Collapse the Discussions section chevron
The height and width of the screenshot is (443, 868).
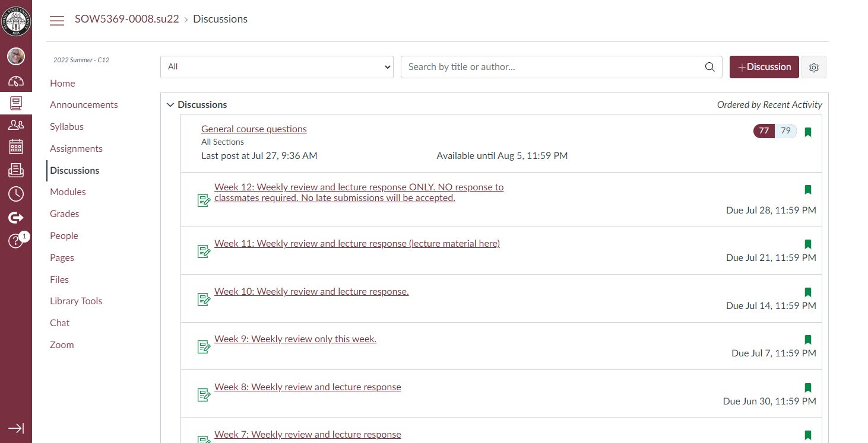(170, 105)
